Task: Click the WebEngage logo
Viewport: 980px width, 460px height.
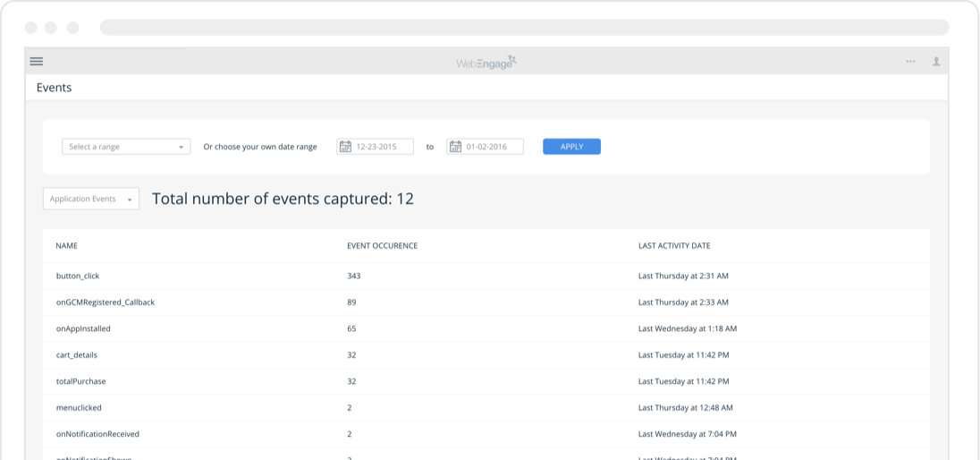Action: click(x=486, y=63)
